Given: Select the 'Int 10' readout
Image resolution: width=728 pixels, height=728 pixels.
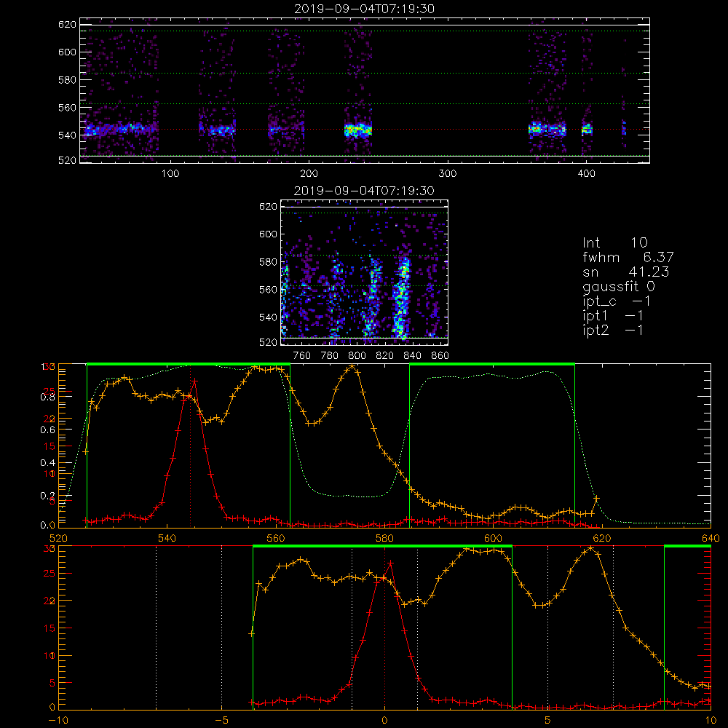Looking at the screenshot, I should 615,242.
